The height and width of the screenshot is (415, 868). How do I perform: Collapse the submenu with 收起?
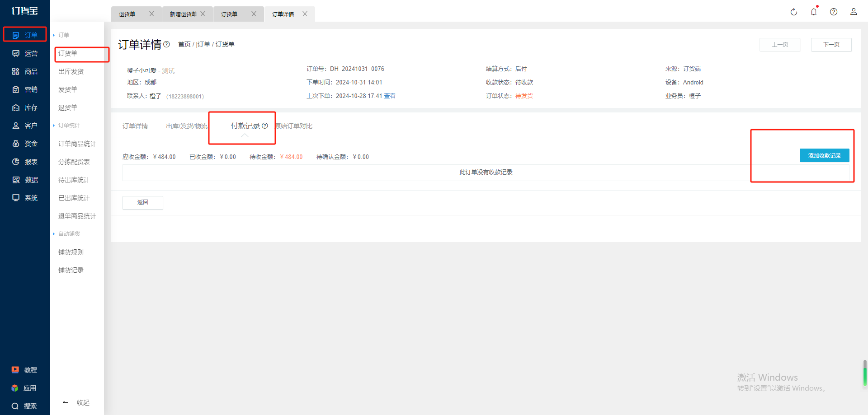76,402
